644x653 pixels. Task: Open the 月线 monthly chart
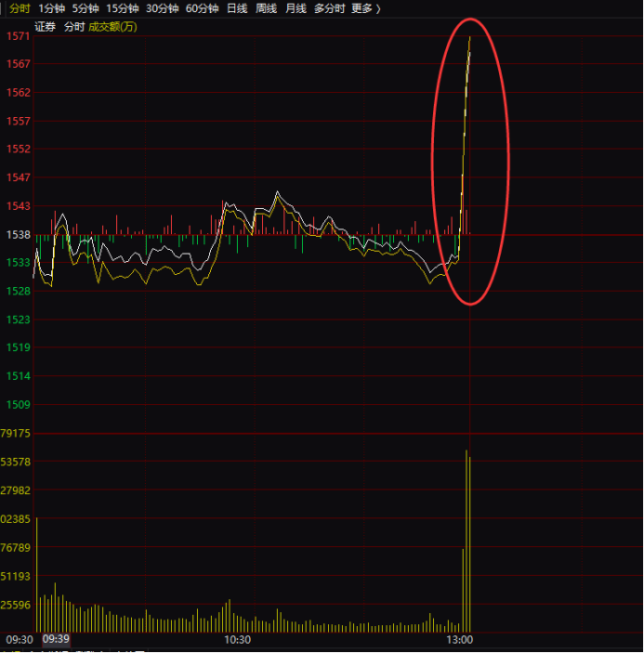296,8
